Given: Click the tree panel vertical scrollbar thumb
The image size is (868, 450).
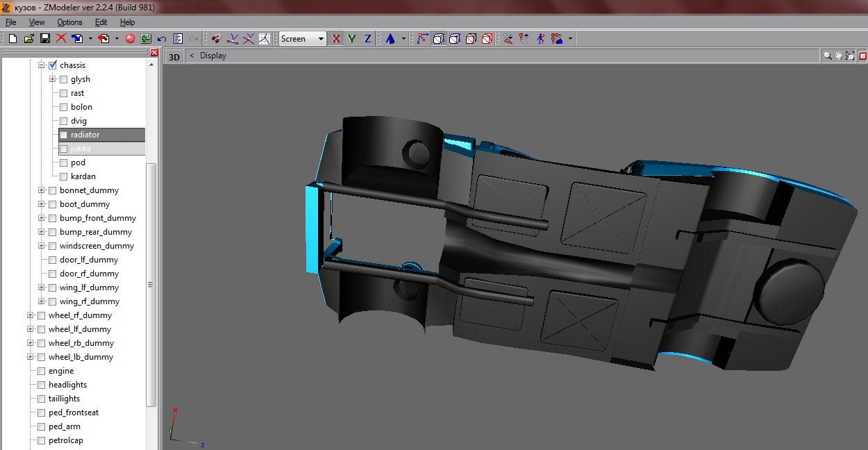Looking at the screenshot, I should tap(151, 285).
